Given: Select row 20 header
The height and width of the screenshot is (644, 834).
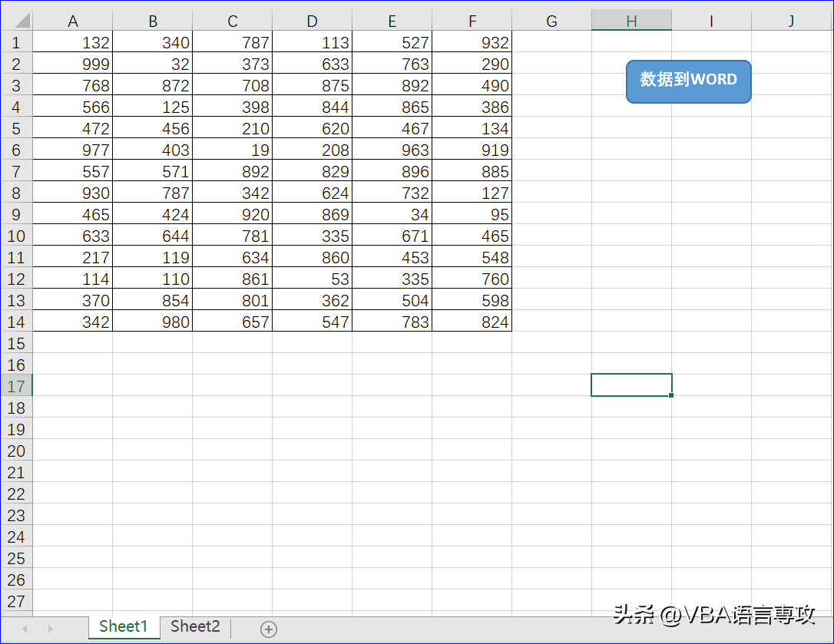Looking at the screenshot, I should [16, 451].
